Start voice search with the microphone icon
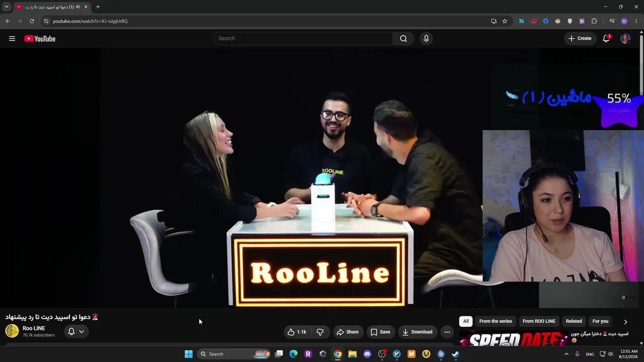This screenshot has height=362, width=644. [x=426, y=39]
